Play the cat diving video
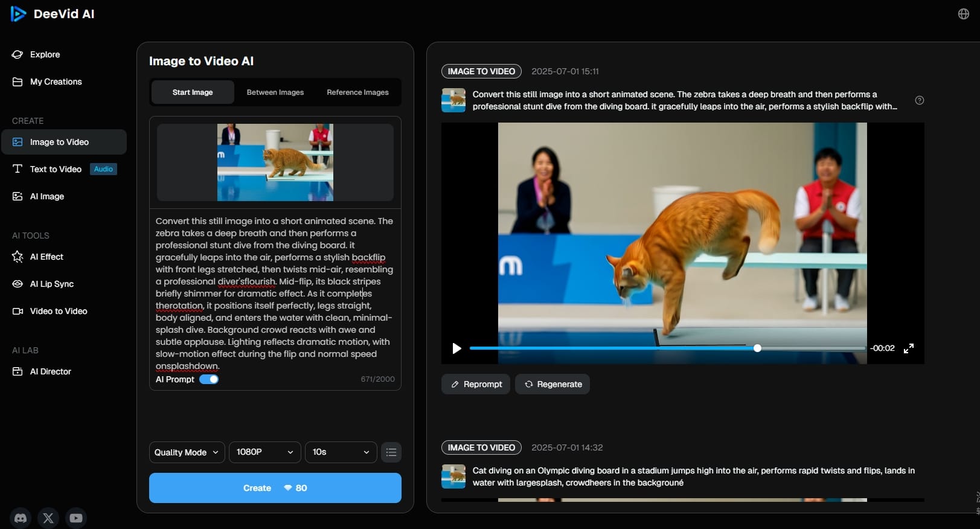This screenshot has height=529, width=980. pos(456,348)
